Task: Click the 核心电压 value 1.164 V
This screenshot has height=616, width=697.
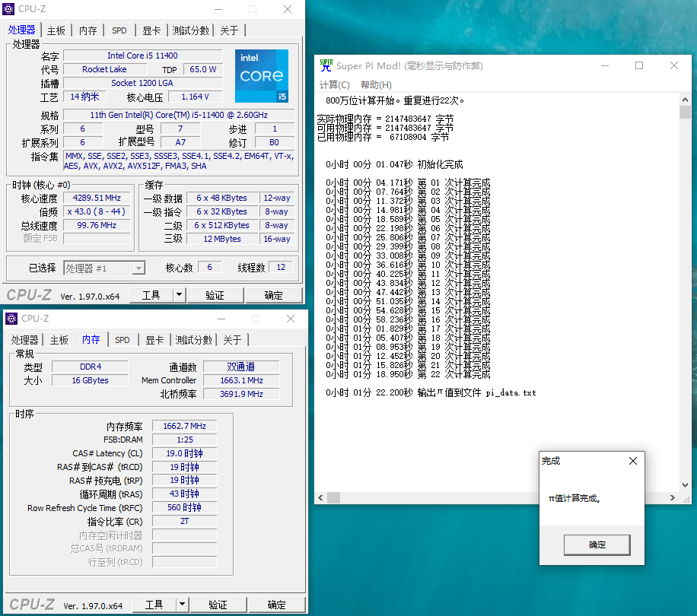Action: tap(195, 97)
